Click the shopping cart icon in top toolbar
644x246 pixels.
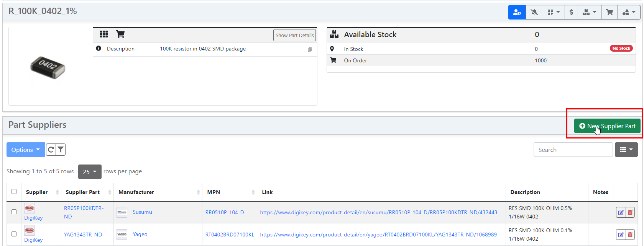(x=609, y=12)
